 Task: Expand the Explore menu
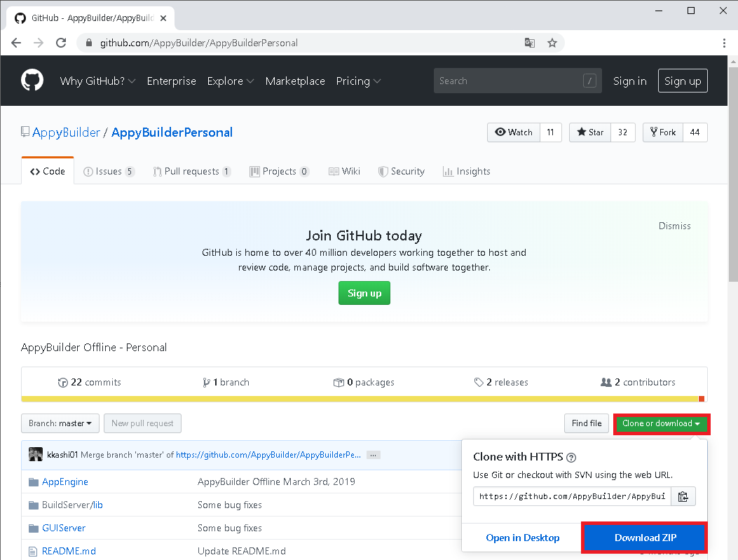click(x=230, y=81)
